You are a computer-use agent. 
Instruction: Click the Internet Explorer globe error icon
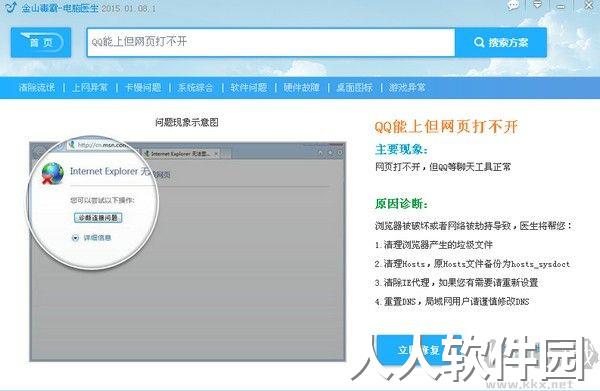tap(52, 173)
